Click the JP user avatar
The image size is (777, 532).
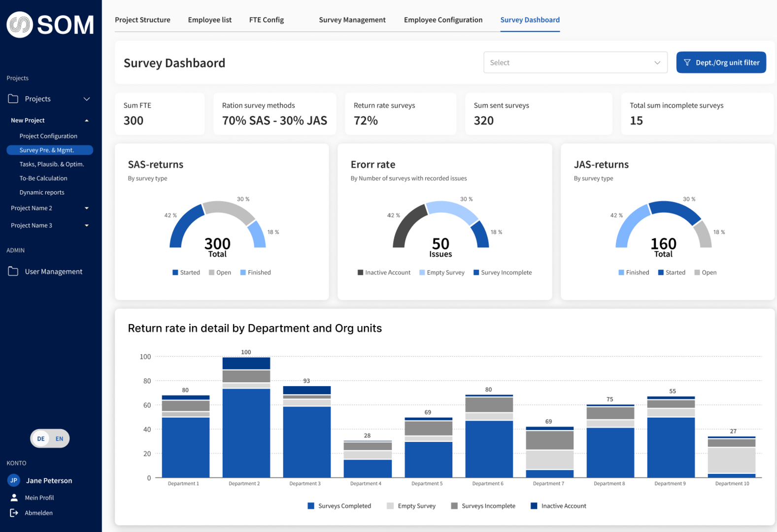[x=14, y=480]
